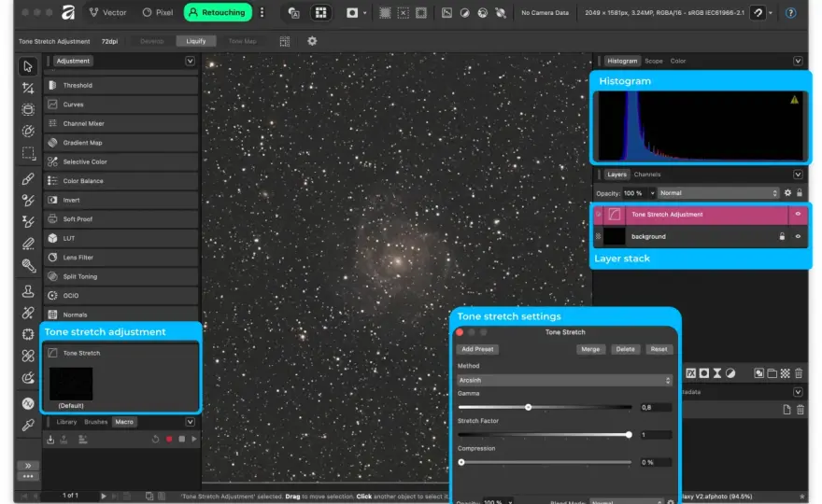Click the macro import icon

click(50, 440)
